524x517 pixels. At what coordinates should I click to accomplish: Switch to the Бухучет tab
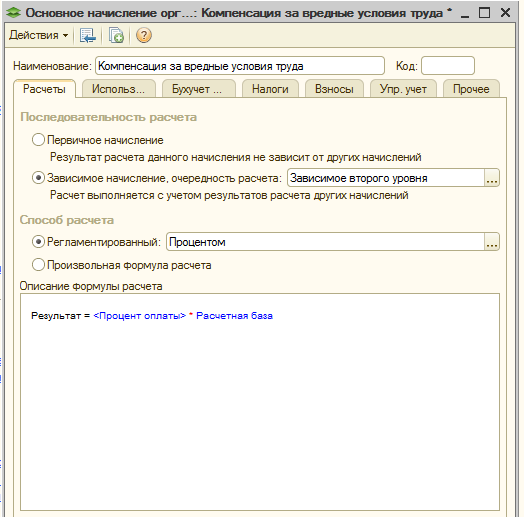[x=199, y=89]
